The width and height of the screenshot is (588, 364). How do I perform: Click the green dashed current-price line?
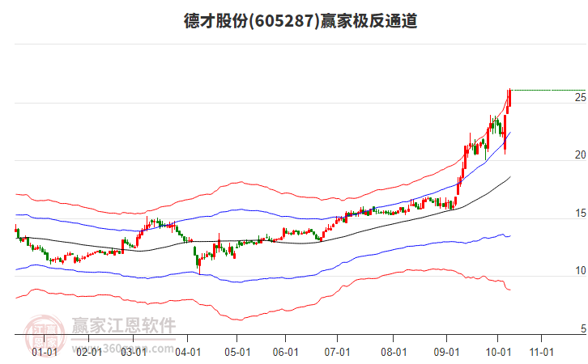(x=548, y=90)
